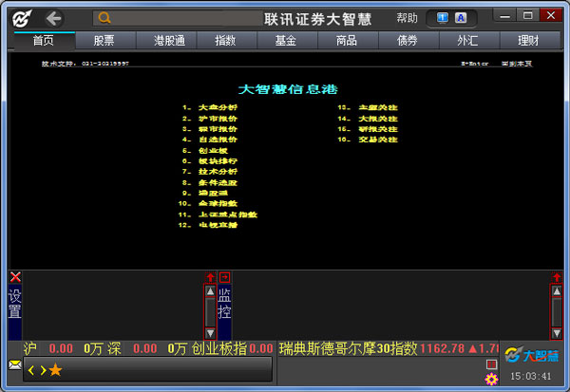
Task: Click the orange magnifier search icon
Action: [x=104, y=18]
